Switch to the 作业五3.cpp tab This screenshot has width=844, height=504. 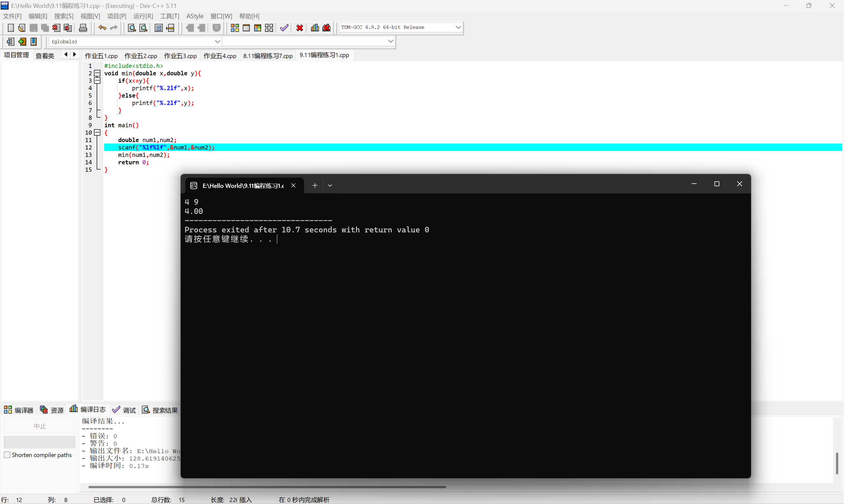pos(180,56)
